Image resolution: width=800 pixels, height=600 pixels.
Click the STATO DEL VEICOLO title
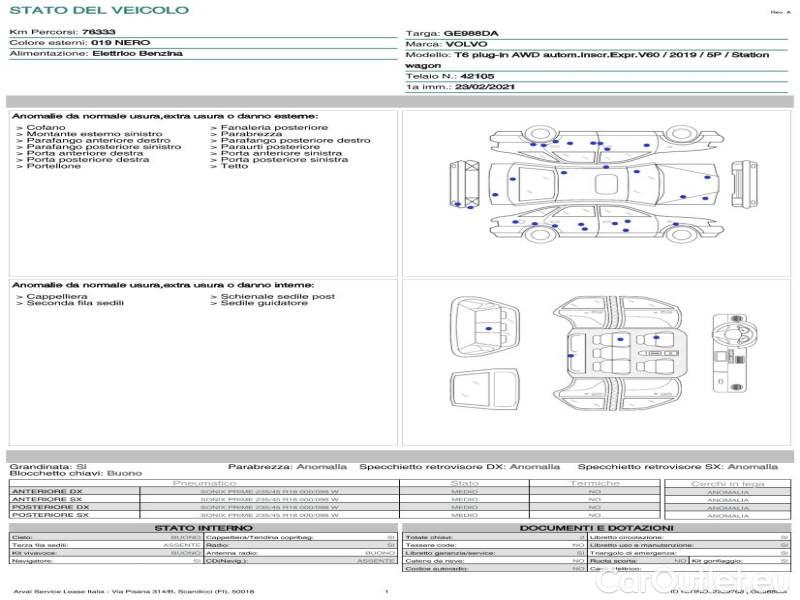point(99,10)
